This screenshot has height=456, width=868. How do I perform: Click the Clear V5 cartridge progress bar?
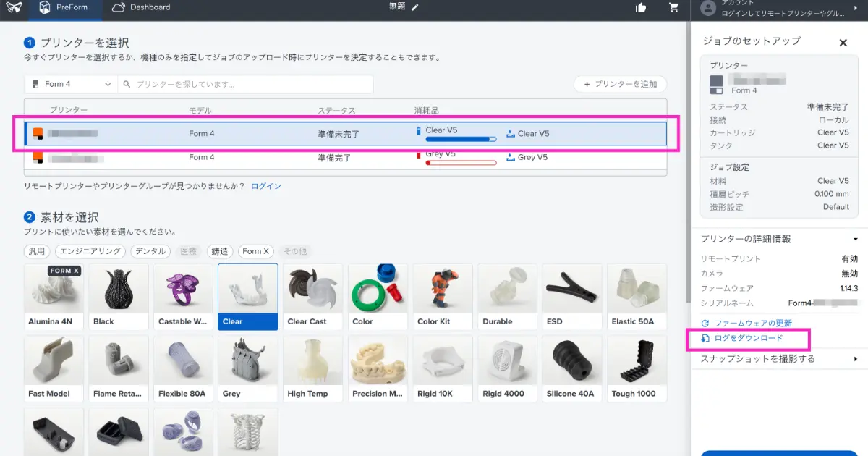[461, 138]
